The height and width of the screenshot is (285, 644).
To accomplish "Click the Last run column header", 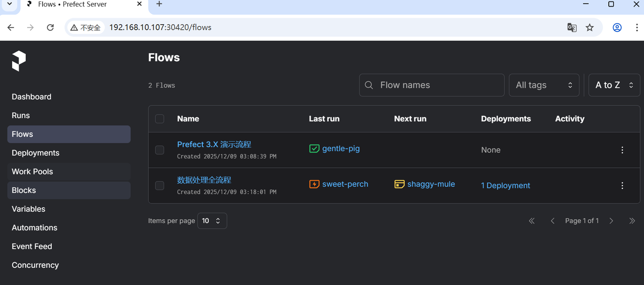I will pos(324,119).
